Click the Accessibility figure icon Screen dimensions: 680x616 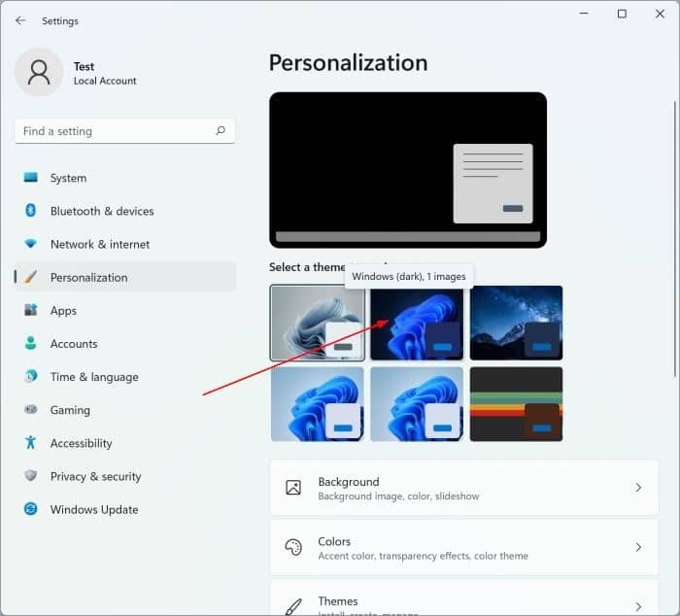pos(31,442)
